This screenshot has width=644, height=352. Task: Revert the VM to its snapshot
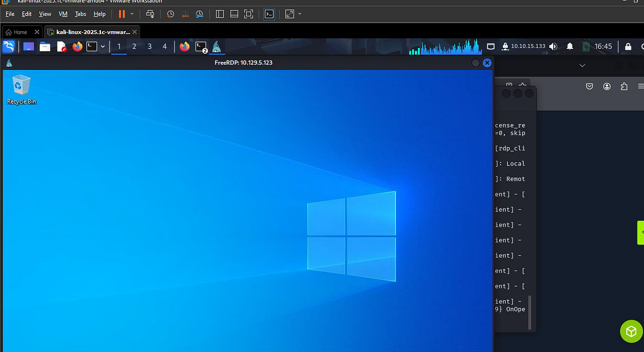point(185,14)
